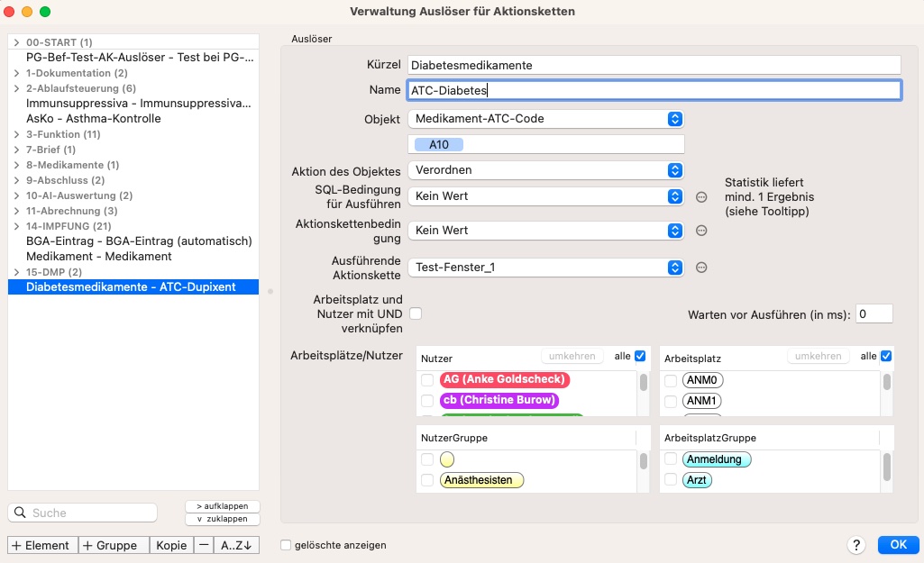
Task: Click the + Element button
Action: pos(42,545)
